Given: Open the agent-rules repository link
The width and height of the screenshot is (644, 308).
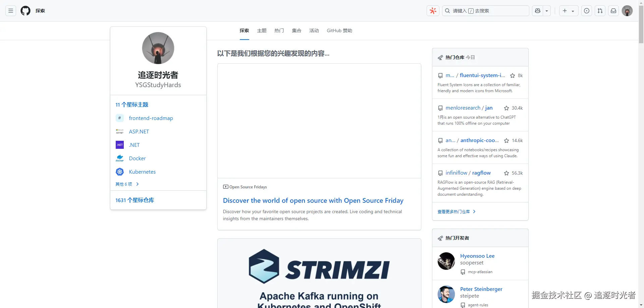Looking at the screenshot, I should point(478,305).
